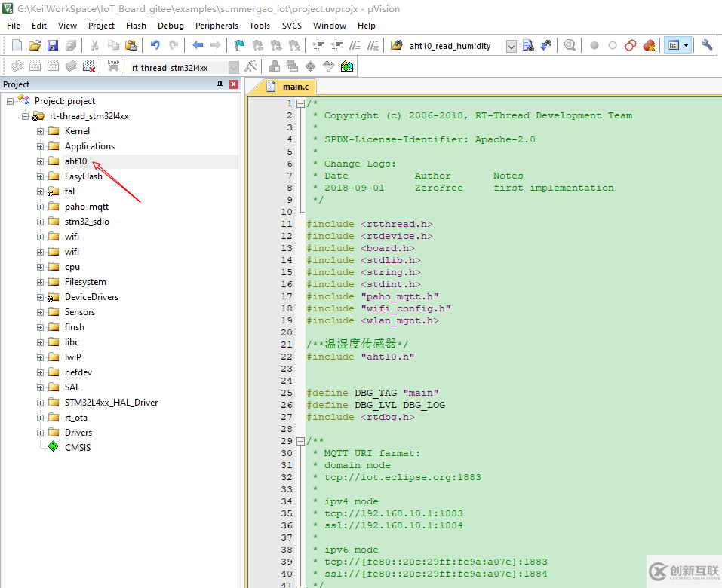Viewport: 722px width, 588px height.
Task: Click the Download LOAD icon
Action: [113, 67]
